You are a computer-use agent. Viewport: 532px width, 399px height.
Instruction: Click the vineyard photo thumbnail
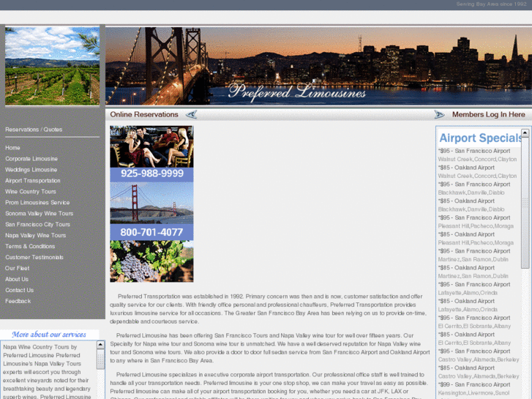pyautogui.click(x=52, y=66)
